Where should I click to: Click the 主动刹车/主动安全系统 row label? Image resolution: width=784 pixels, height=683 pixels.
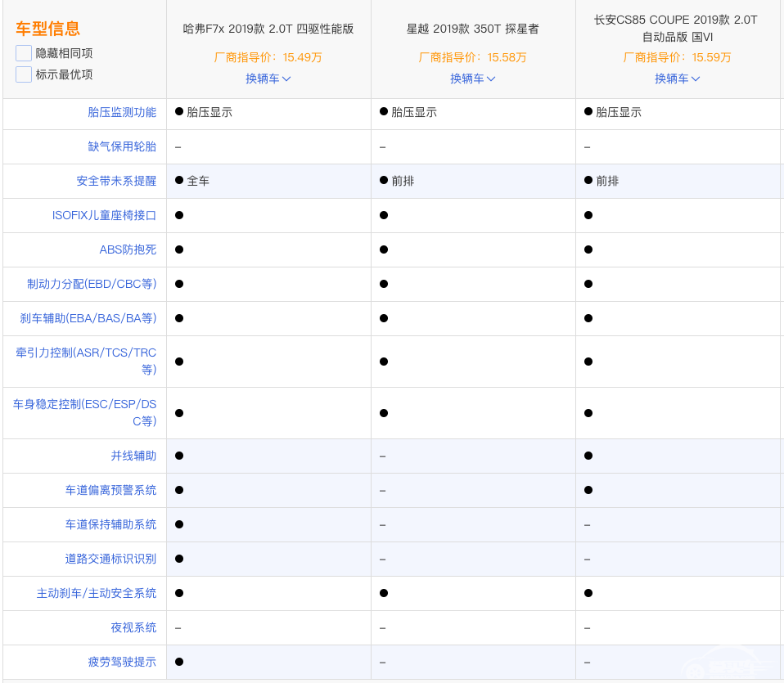(x=97, y=593)
